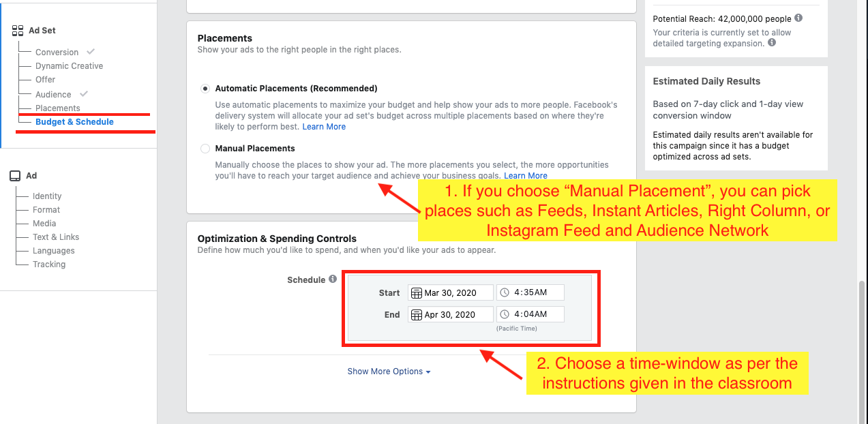Viewport: 868px width, 424px height.
Task: Click the Ad section icon
Action: (x=15, y=176)
